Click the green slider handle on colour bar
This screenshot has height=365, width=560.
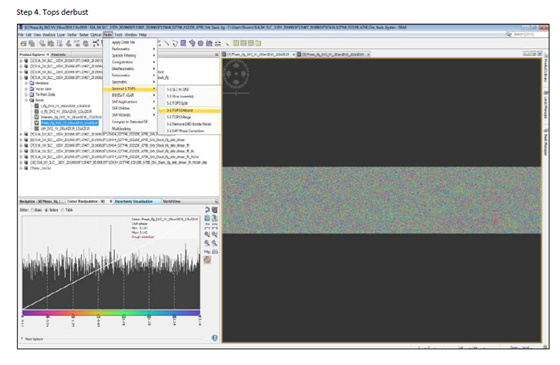click(x=124, y=316)
